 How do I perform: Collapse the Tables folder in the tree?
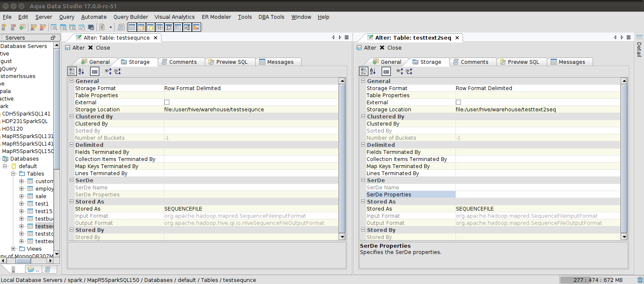pos(13,173)
